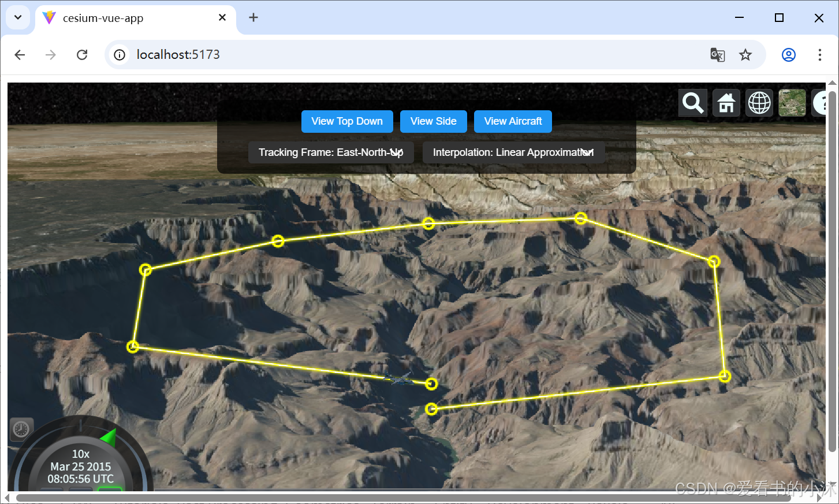Screen dimensions: 839x504
Task: Open the navigation help question-mark button
Action: point(819,103)
